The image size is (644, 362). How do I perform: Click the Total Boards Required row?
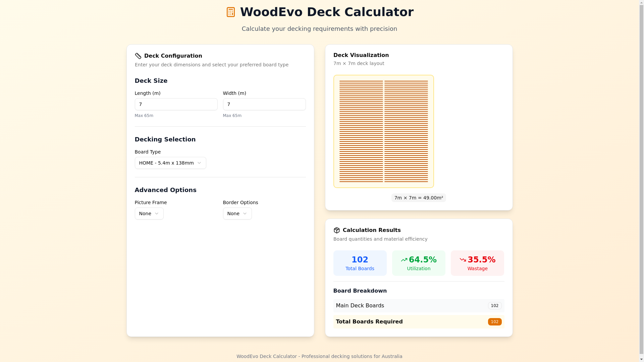[419, 322]
